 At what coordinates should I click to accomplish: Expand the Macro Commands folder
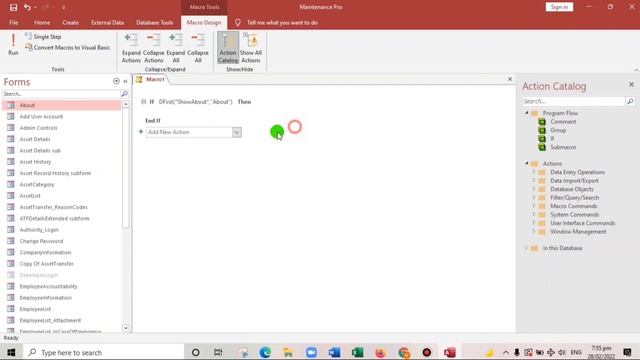[533, 206]
